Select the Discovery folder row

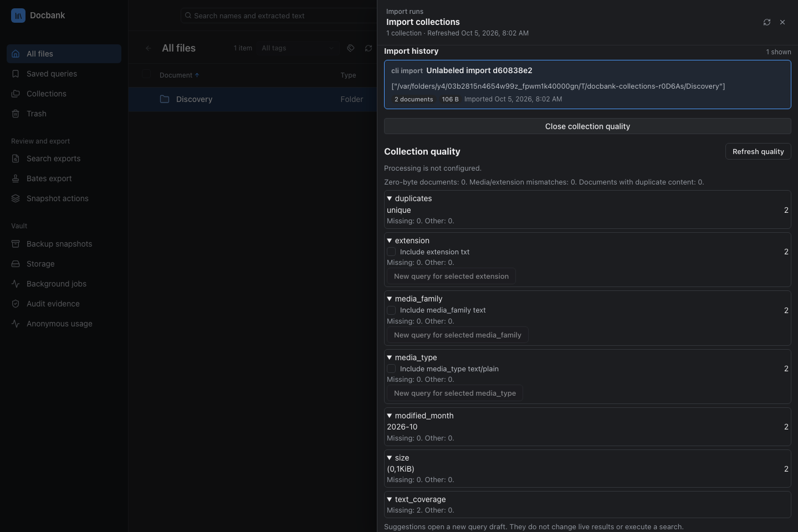[x=253, y=99]
